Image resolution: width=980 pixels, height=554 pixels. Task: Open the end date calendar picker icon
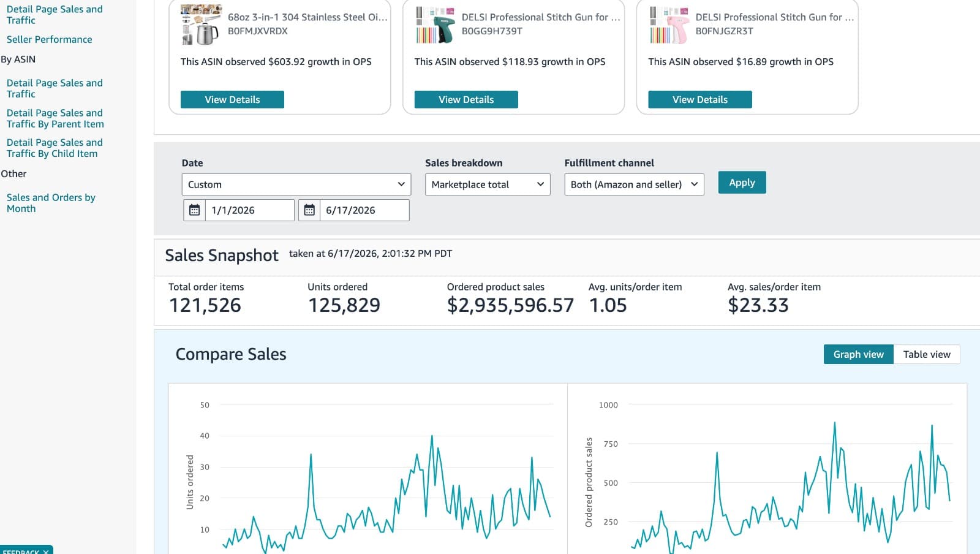click(309, 210)
